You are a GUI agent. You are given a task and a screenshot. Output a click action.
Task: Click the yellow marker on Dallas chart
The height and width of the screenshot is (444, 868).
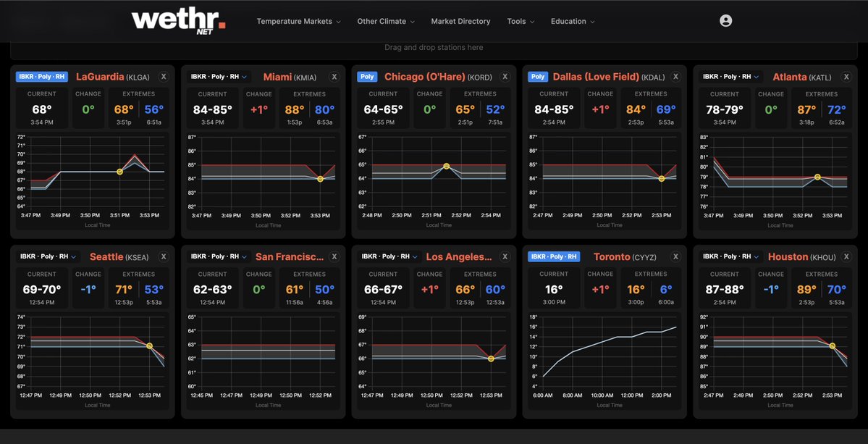pyautogui.click(x=662, y=179)
